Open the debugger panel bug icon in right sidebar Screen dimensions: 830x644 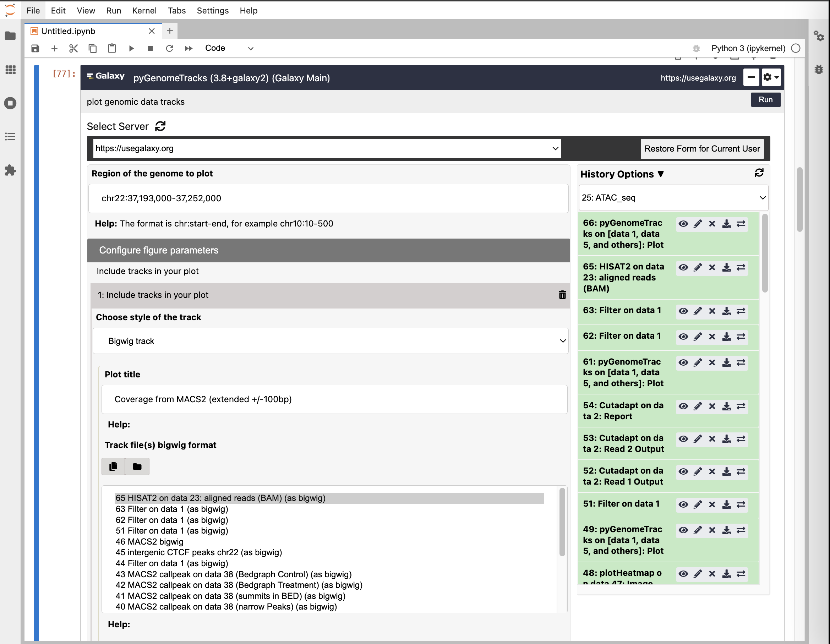pyautogui.click(x=819, y=70)
